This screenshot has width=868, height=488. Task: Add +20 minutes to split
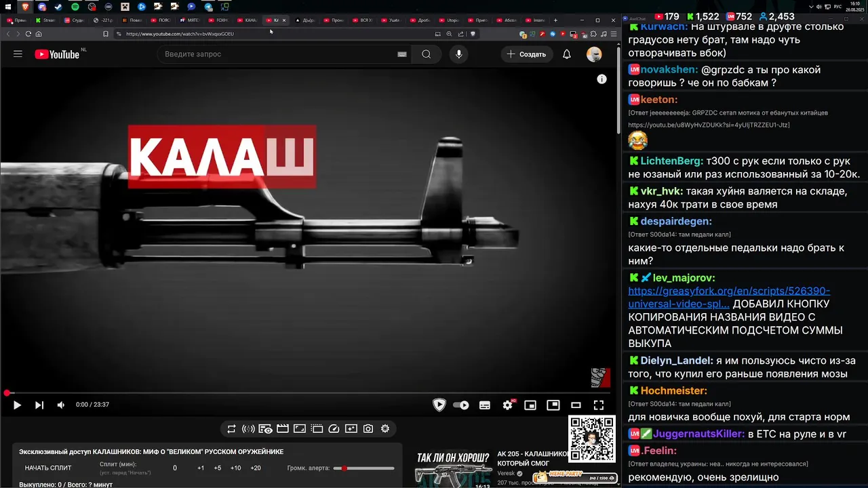[256, 468]
